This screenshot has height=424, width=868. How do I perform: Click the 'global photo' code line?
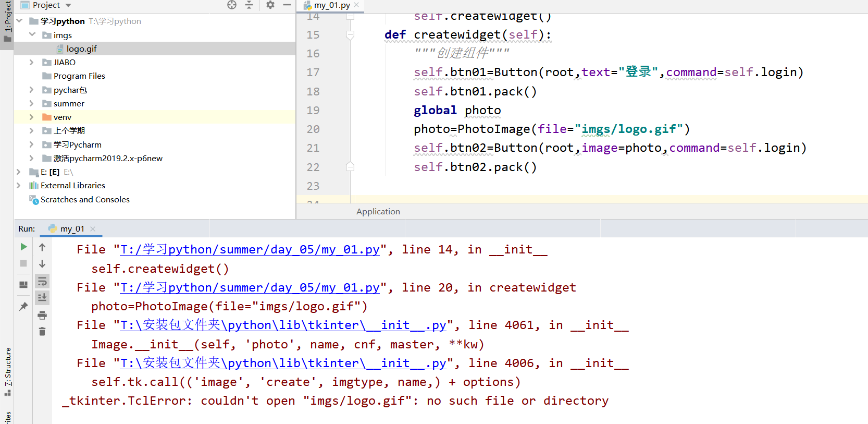(457, 110)
